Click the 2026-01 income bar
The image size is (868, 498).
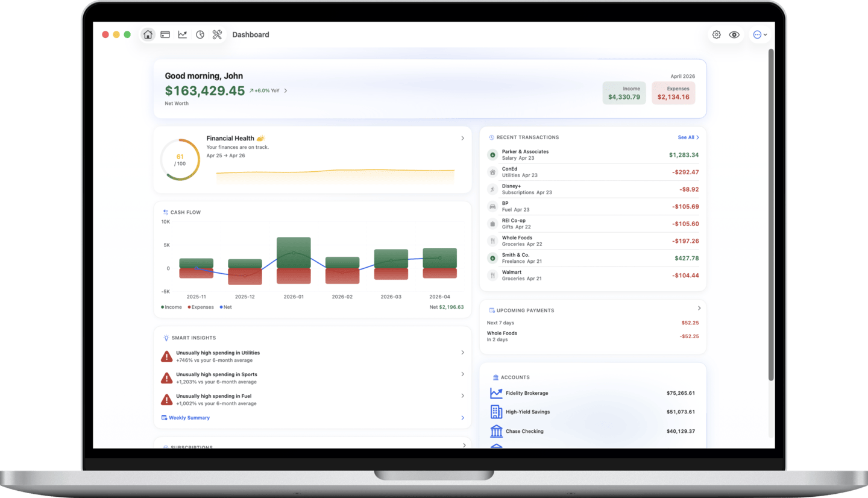click(294, 253)
